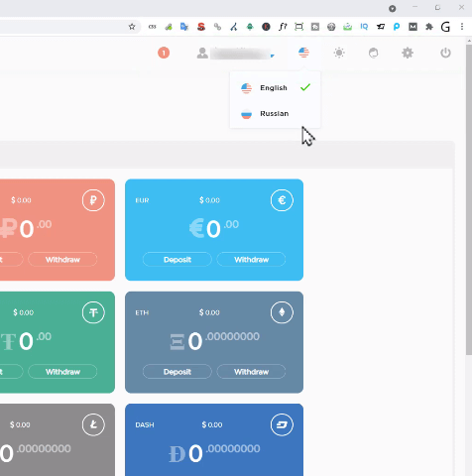Click the dark M extension icon
Screen dimensions: 472x476
tap(413, 27)
